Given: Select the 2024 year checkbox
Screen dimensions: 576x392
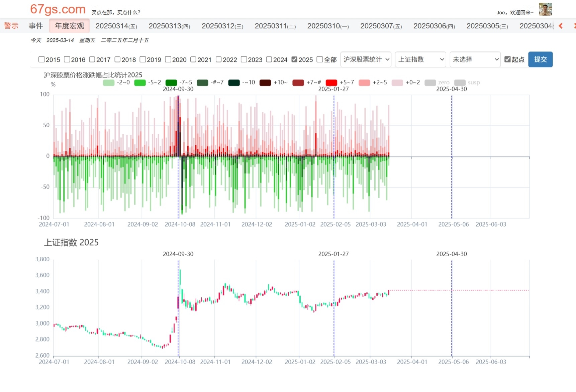Looking at the screenshot, I should (x=269, y=59).
